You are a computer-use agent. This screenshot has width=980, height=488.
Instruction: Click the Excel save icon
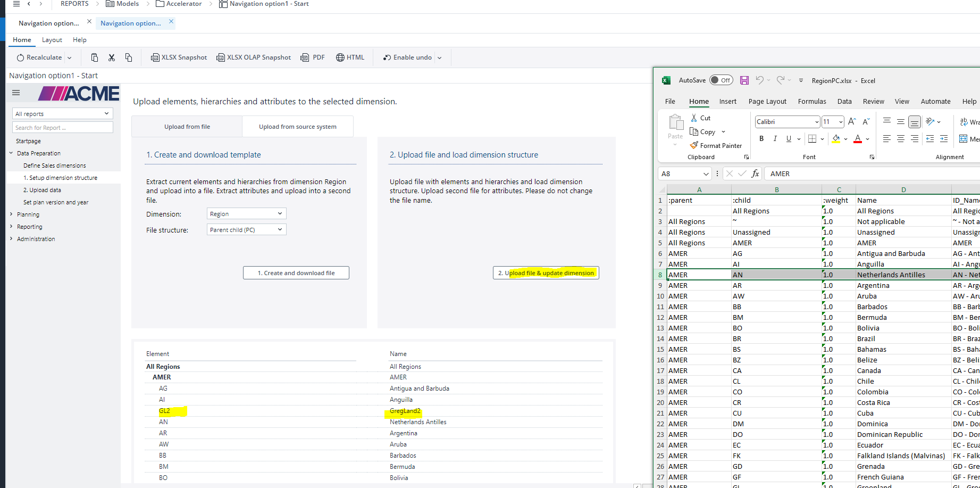point(744,80)
